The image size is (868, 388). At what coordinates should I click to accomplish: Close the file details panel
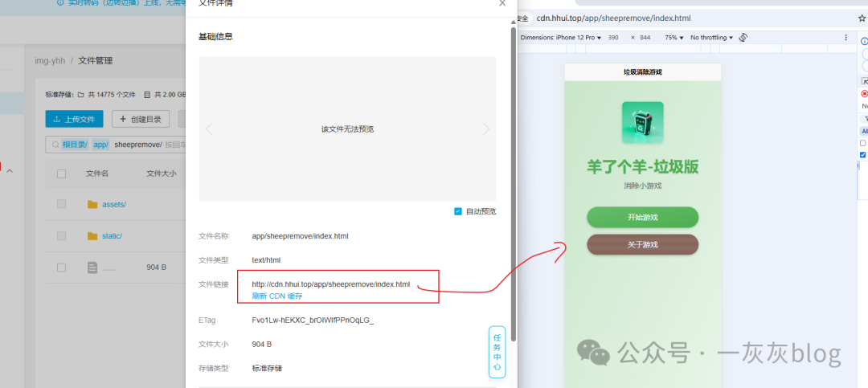point(502,3)
